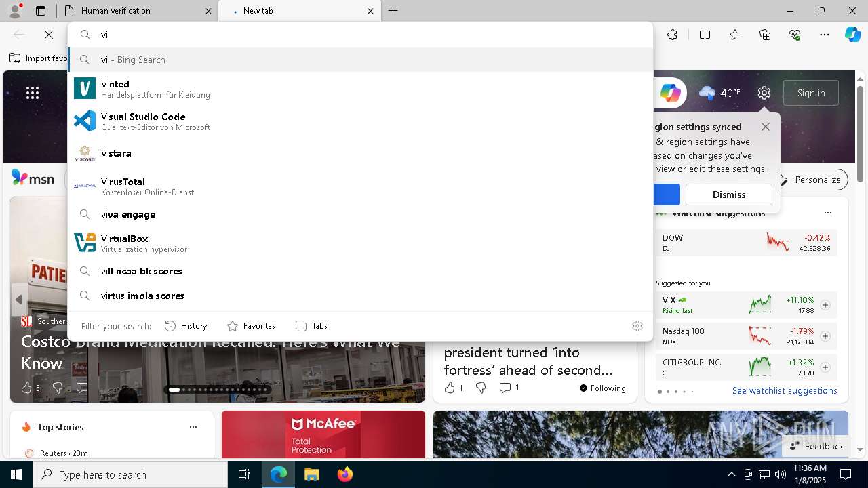868x488 pixels.
Task: Toggle Following on the fortress article
Action: point(603,388)
